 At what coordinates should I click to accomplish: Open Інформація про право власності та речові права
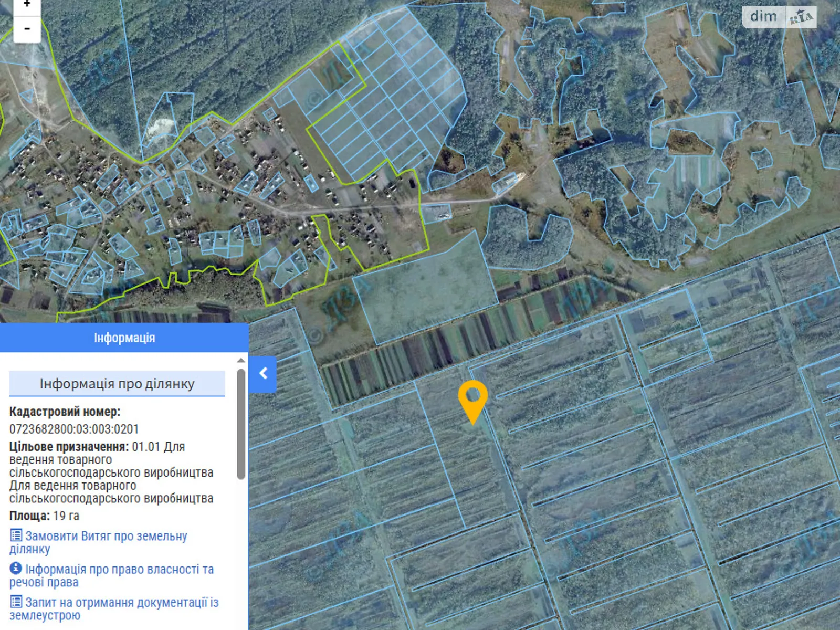(119, 570)
